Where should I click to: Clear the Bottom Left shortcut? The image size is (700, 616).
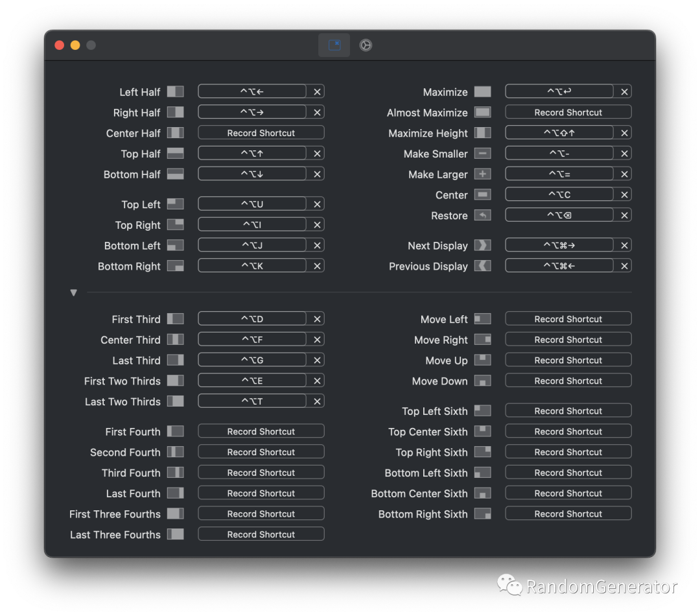(317, 245)
